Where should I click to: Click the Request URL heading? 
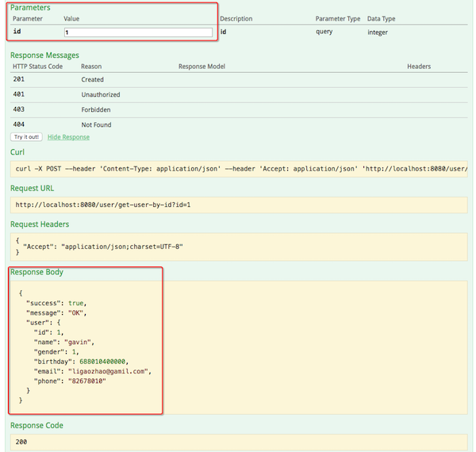33,188
